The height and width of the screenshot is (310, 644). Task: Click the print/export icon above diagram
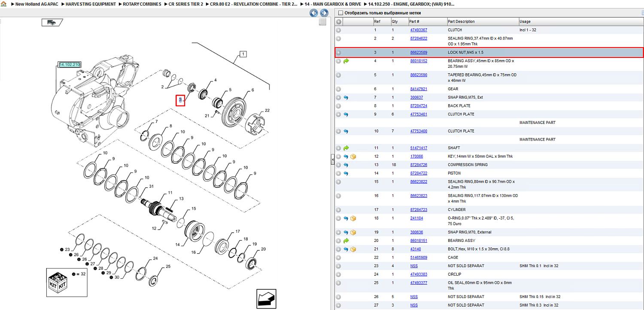(x=52, y=22)
